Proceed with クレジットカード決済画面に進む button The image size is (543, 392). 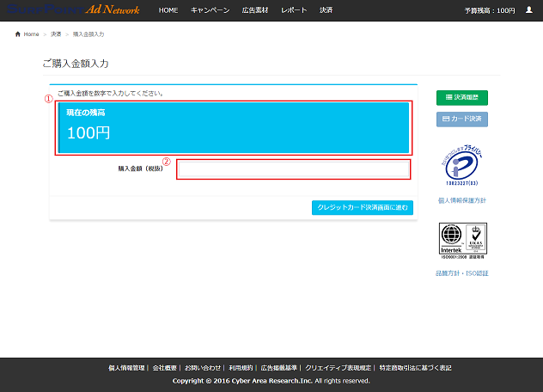[363, 207]
